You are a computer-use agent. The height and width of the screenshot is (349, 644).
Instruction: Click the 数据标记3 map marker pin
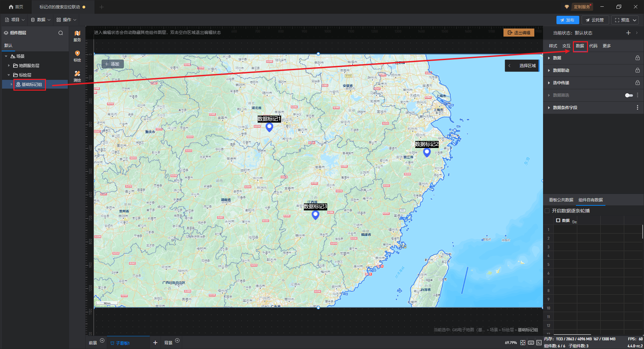pyautogui.click(x=315, y=215)
